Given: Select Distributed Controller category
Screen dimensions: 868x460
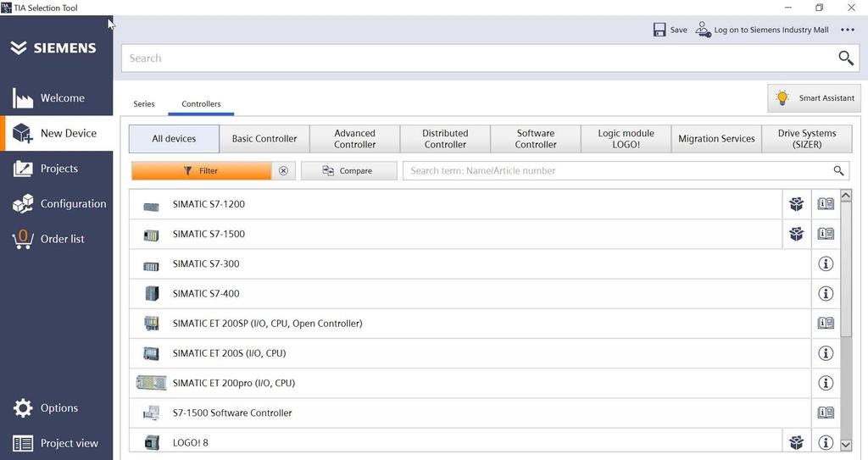Looking at the screenshot, I should click(x=445, y=139).
